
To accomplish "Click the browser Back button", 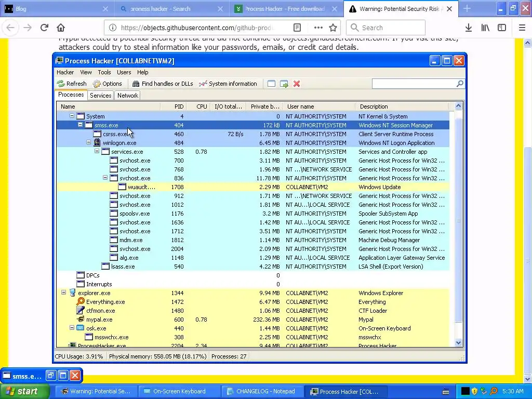I will (x=10, y=28).
